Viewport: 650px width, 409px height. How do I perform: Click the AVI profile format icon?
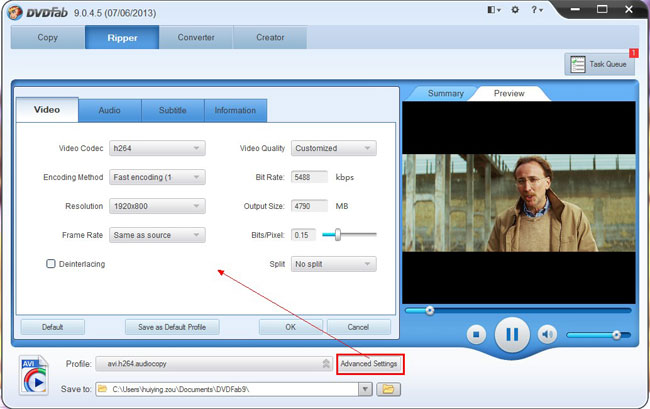point(34,376)
